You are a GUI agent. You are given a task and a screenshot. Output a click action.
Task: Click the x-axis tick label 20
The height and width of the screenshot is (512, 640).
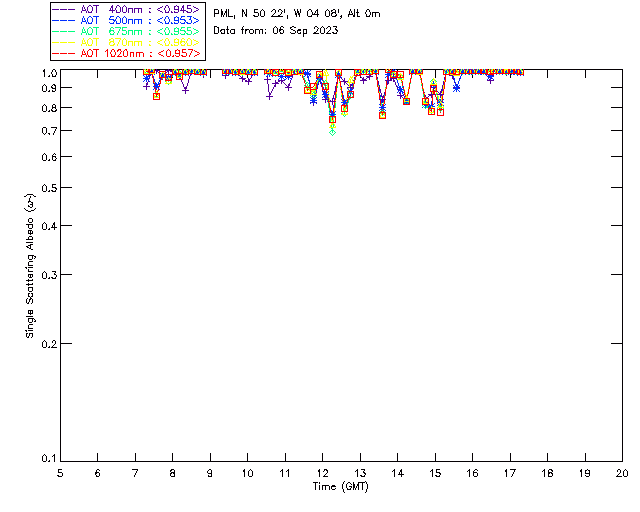click(622, 473)
